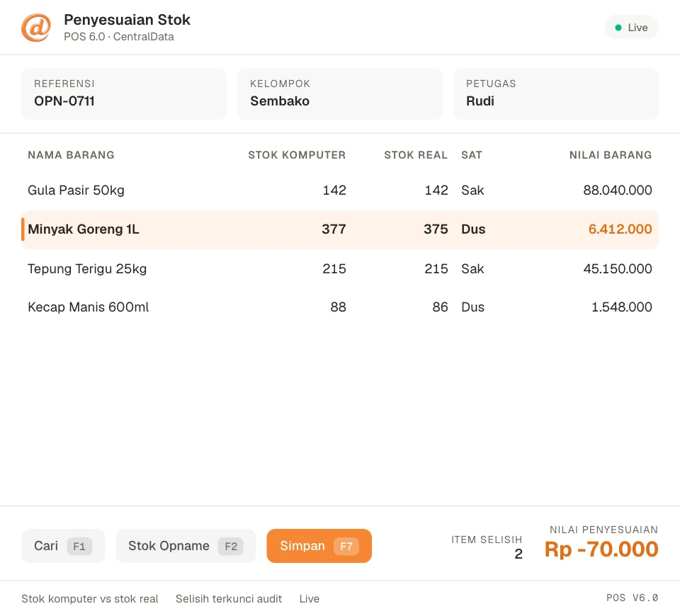Click the Dus unit of Minyak Goreng

click(x=473, y=229)
